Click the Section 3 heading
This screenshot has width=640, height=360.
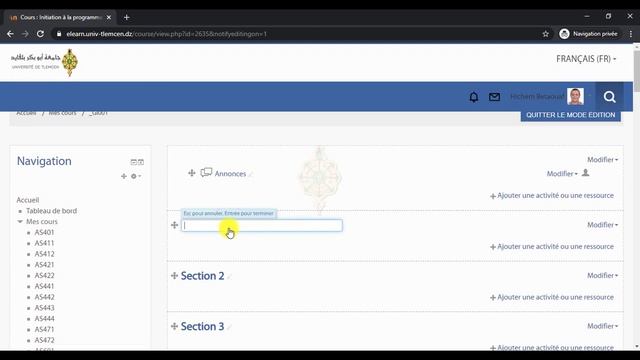202,327
